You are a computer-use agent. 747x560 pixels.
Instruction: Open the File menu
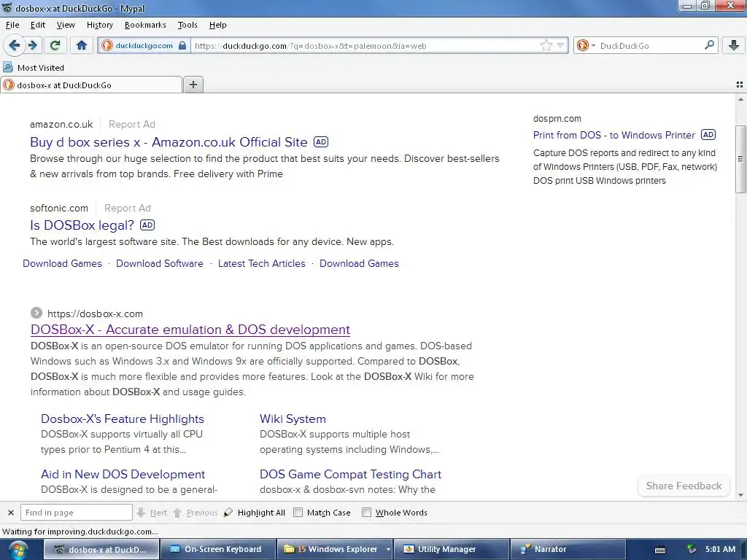pos(12,25)
